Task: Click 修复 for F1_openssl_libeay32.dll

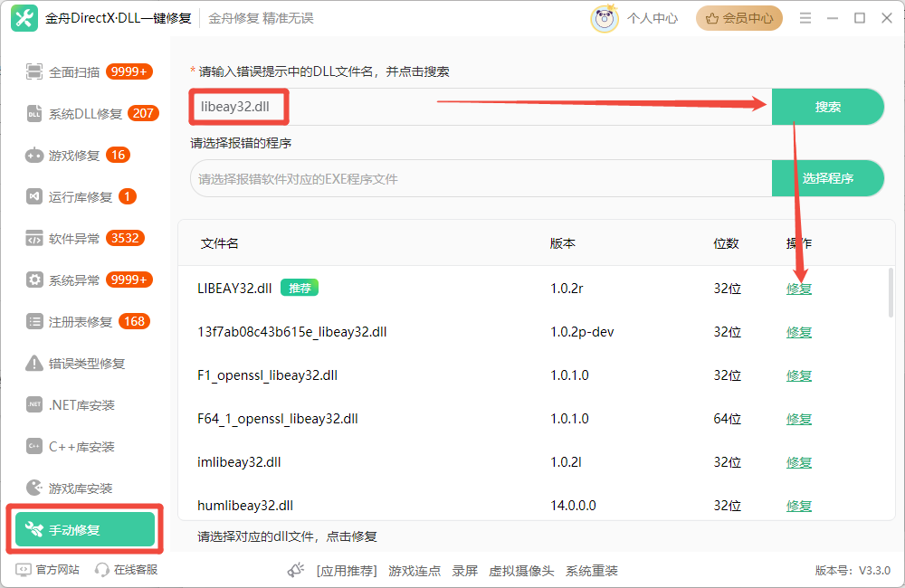Action: coord(799,375)
